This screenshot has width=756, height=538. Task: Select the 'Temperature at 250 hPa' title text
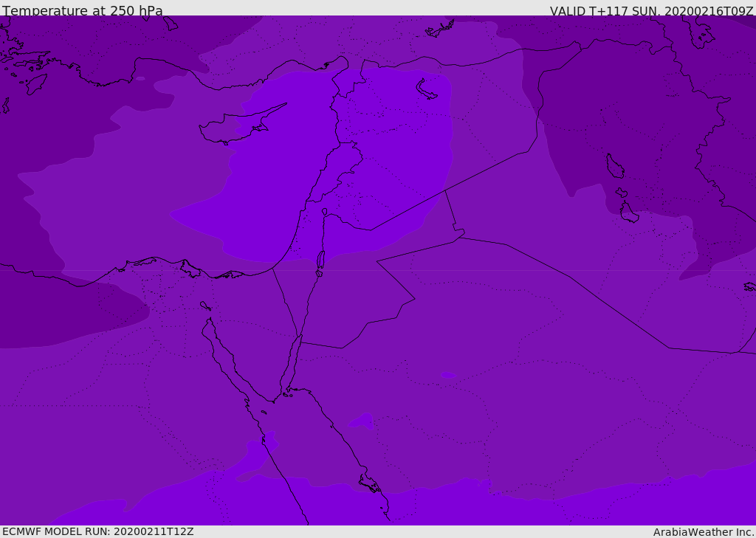pos(83,10)
